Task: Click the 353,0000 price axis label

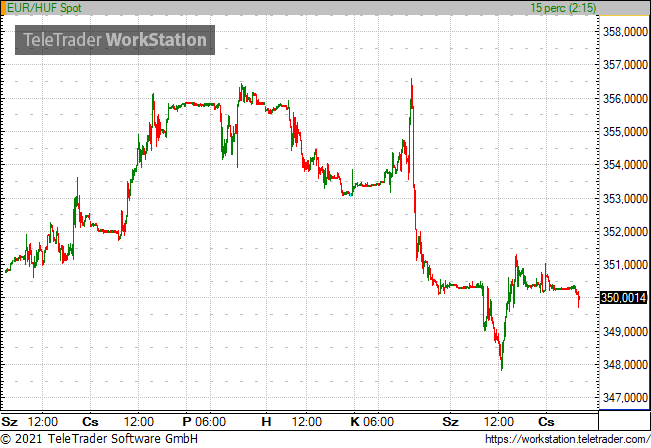Action: coord(625,198)
